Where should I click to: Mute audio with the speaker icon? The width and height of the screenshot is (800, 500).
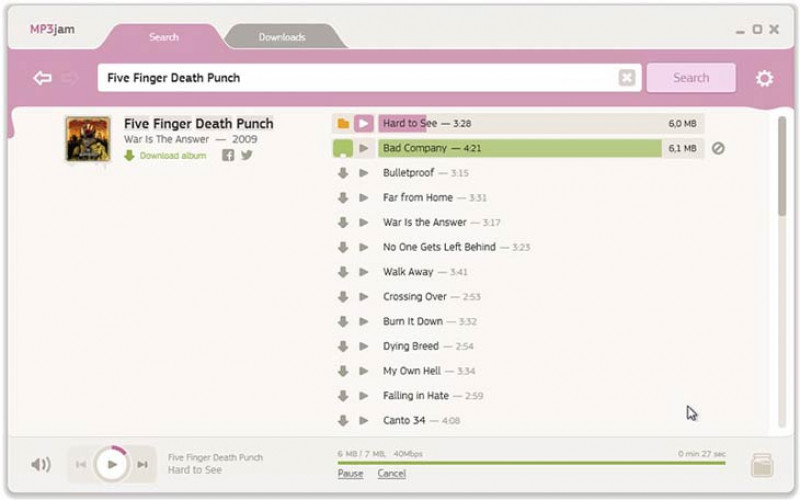click(41, 464)
